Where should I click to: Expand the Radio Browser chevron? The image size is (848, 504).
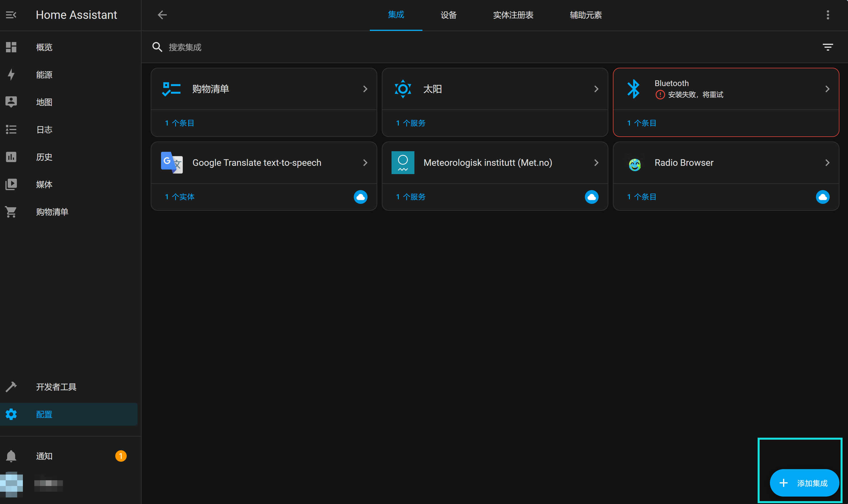coord(827,163)
